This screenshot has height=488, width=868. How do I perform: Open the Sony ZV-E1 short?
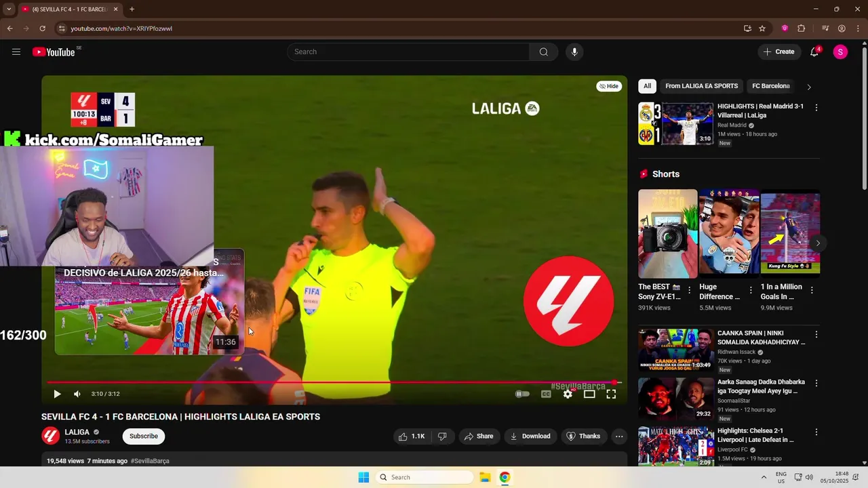pyautogui.click(x=667, y=234)
